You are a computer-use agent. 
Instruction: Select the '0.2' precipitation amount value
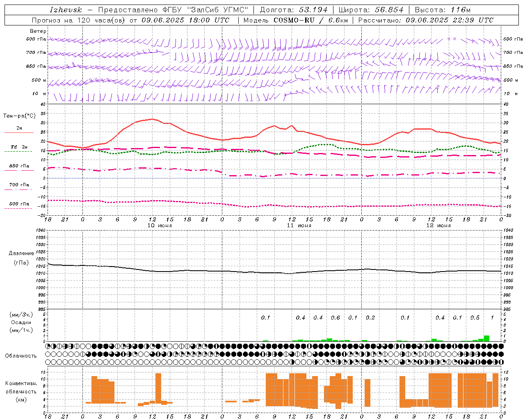coord(370,317)
